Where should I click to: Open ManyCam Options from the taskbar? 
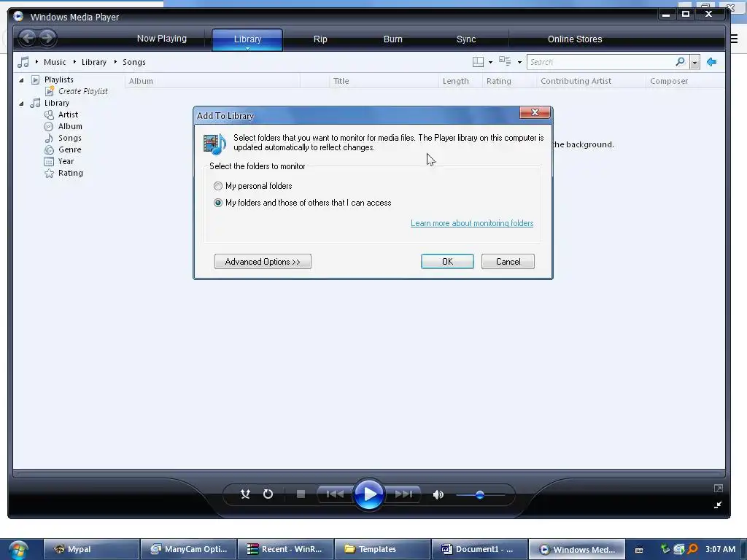[189, 549]
